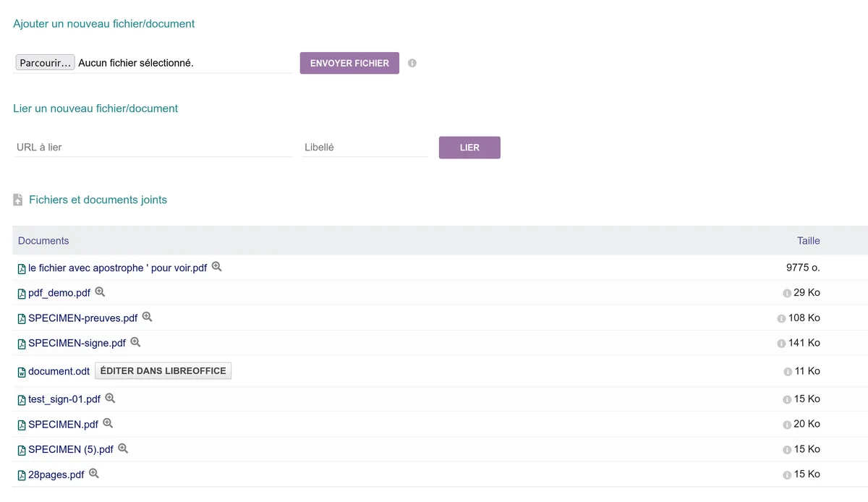
Task: Open preview magnifier for test_sign-01.pdf
Action: [x=110, y=399]
